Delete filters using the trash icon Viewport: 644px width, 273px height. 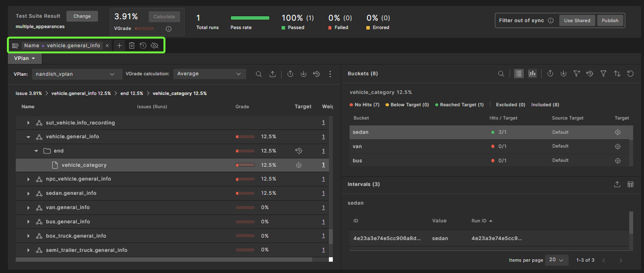tap(132, 46)
